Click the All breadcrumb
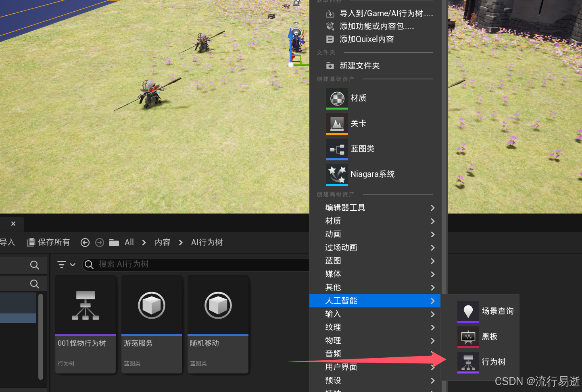Image resolution: width=582 pixels, height=392 pixels. [x=129, y=242]
